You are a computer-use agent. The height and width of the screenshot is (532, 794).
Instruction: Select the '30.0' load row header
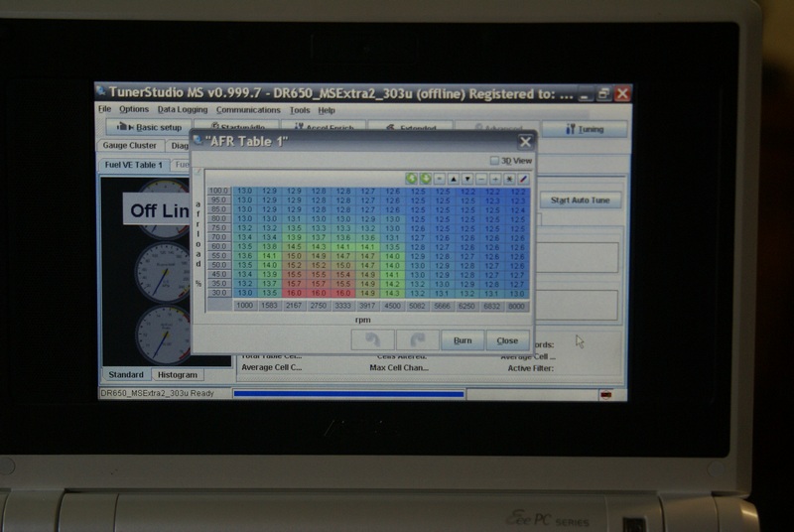218,293
